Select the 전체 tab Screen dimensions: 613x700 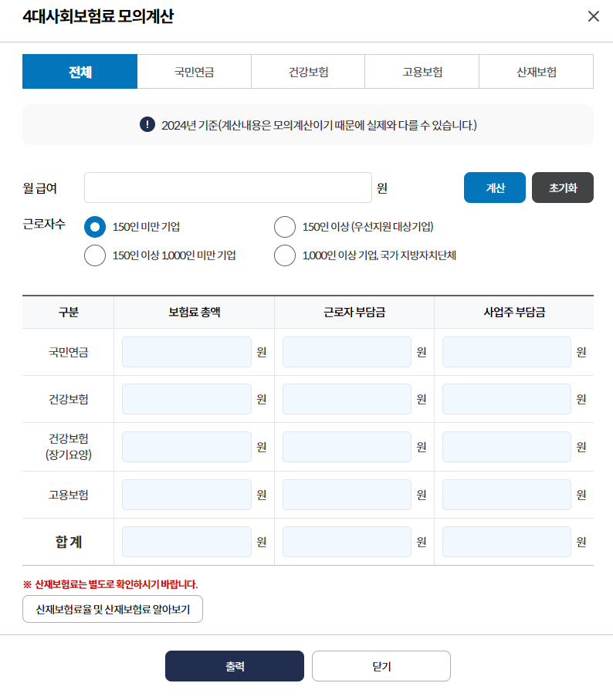click(x=80, y=72)
